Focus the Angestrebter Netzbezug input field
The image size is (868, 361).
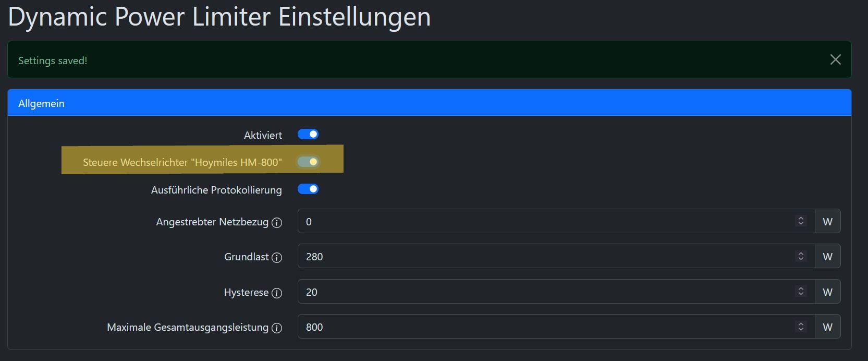pos(542,222)
